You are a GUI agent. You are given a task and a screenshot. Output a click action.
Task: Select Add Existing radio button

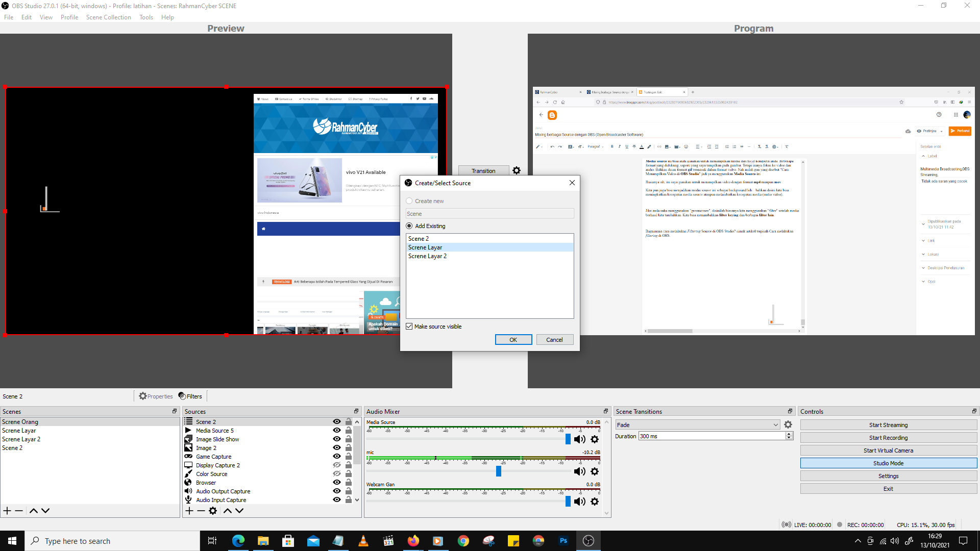coord(409,226)
